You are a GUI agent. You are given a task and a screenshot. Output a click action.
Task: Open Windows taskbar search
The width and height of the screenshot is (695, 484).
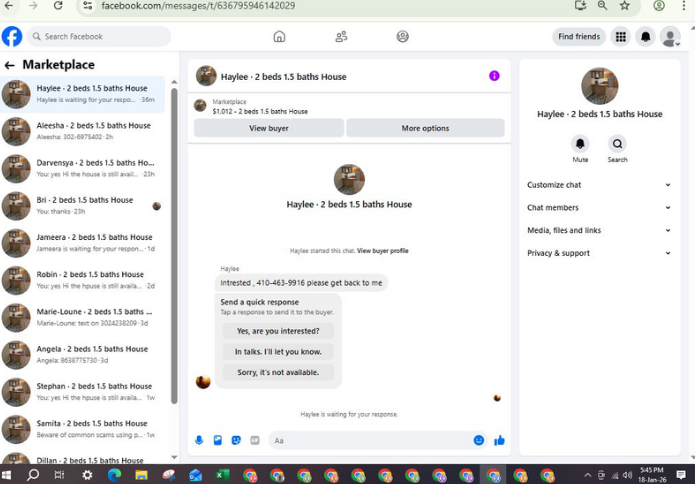[33, 475]
